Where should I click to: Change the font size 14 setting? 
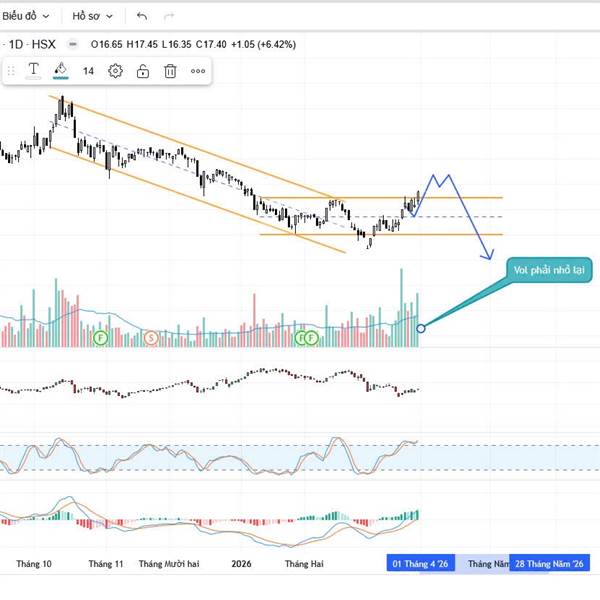[x=88, y=71]
